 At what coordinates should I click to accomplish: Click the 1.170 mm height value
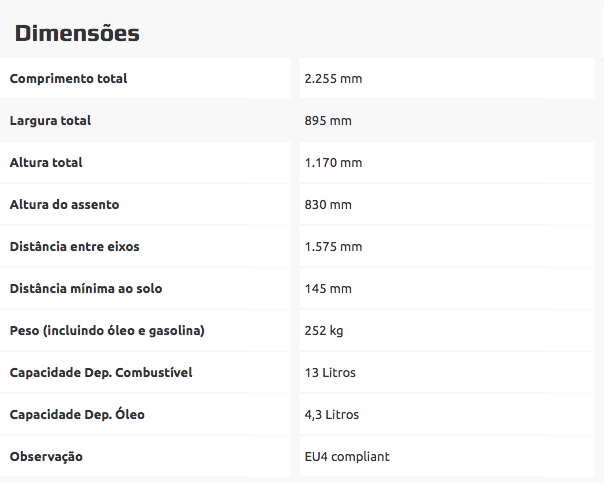(x=333, y=163)
